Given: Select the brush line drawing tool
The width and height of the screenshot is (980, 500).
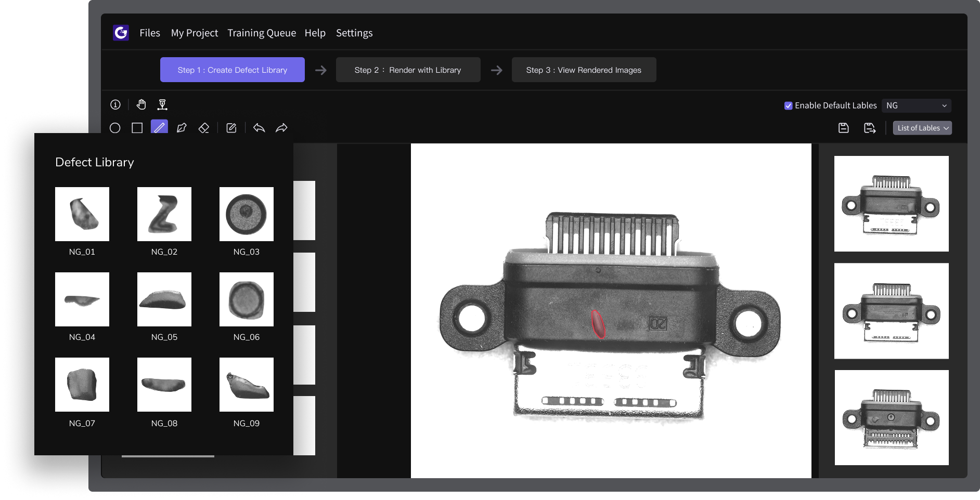Looking at the screenshot, I should [x=159, y=127].
